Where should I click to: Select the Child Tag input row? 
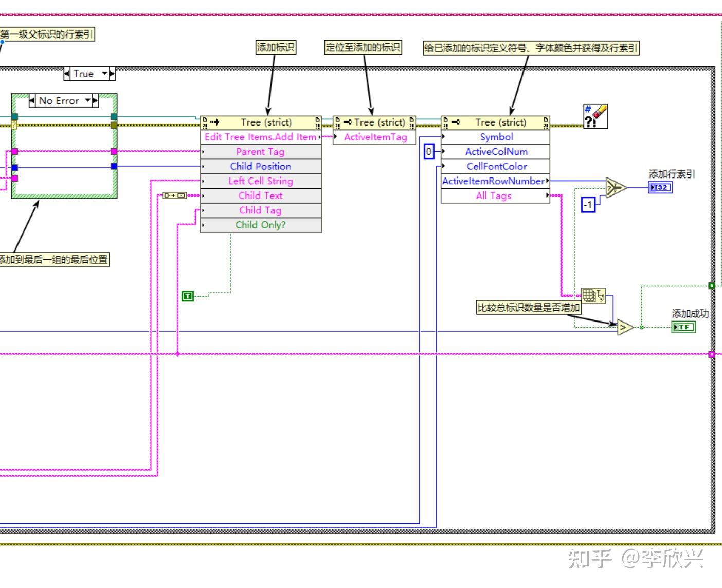tap(261, 210)
